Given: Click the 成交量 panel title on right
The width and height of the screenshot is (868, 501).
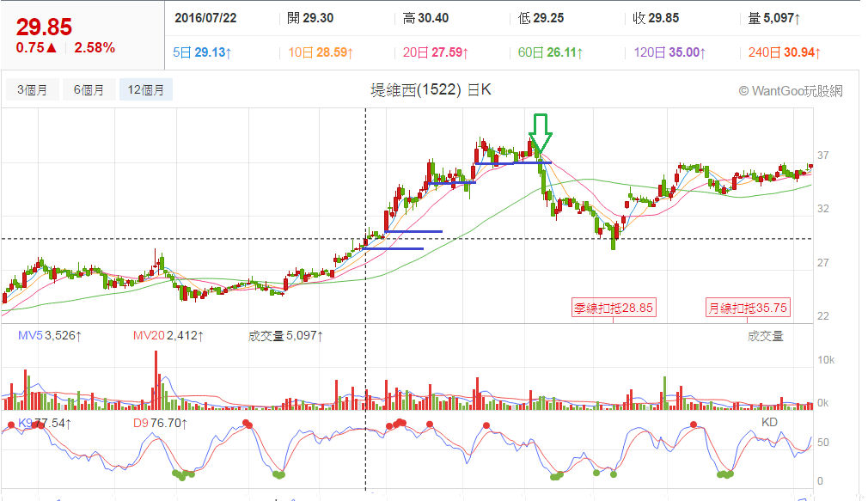Looking at the screenshot, I should tap(765, 336).
